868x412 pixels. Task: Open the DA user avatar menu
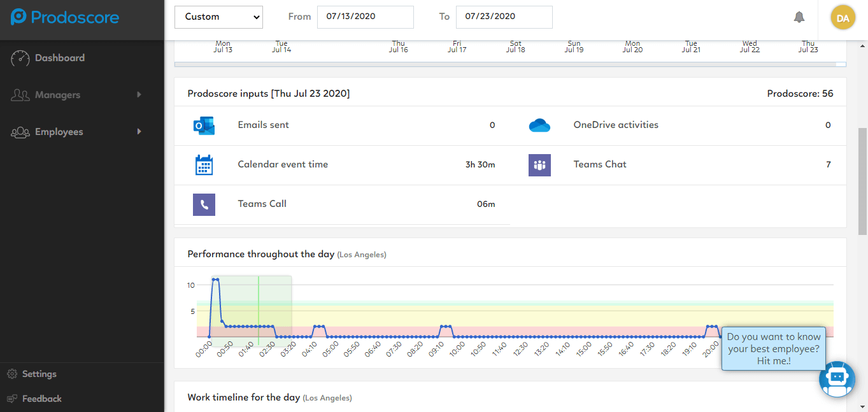click(843, 18)
